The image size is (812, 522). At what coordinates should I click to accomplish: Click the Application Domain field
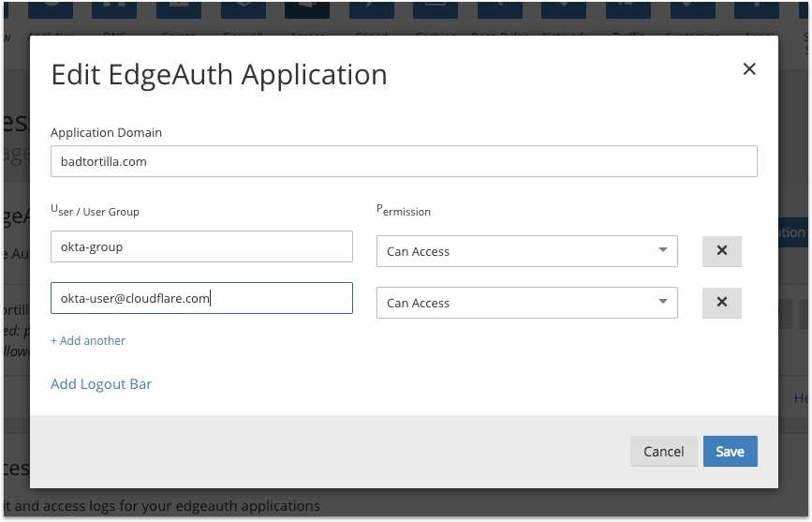[404, 161]
